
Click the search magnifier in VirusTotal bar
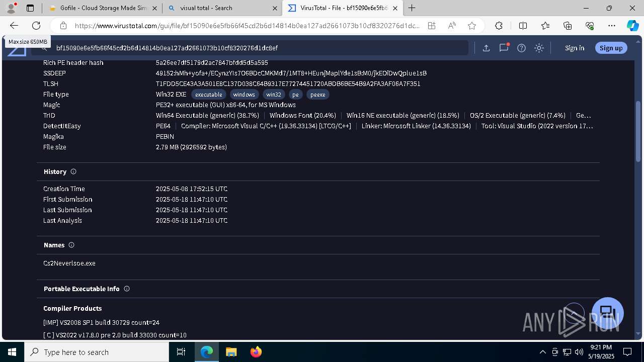44,48
